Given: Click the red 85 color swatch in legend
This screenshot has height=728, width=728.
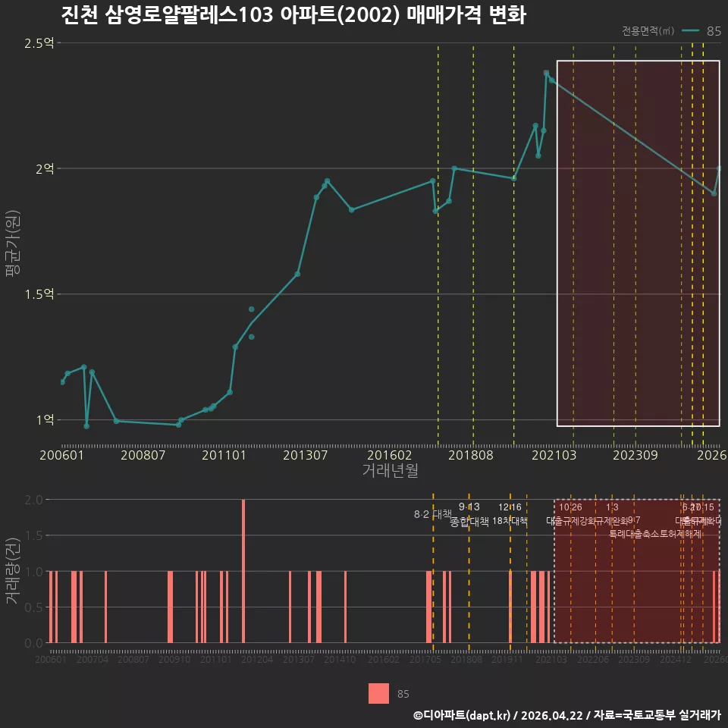Looking at the screenshot, I should pyautogui.click(x=379, y=694).
